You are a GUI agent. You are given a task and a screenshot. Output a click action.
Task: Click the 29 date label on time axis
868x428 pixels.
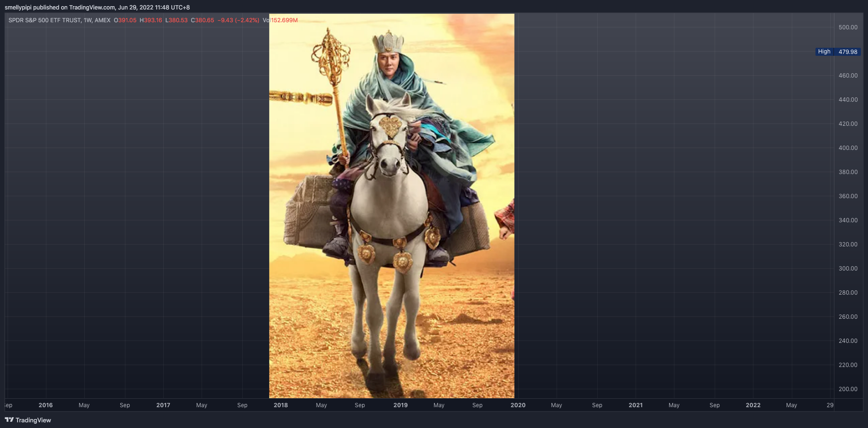click(x=830, y=405)
